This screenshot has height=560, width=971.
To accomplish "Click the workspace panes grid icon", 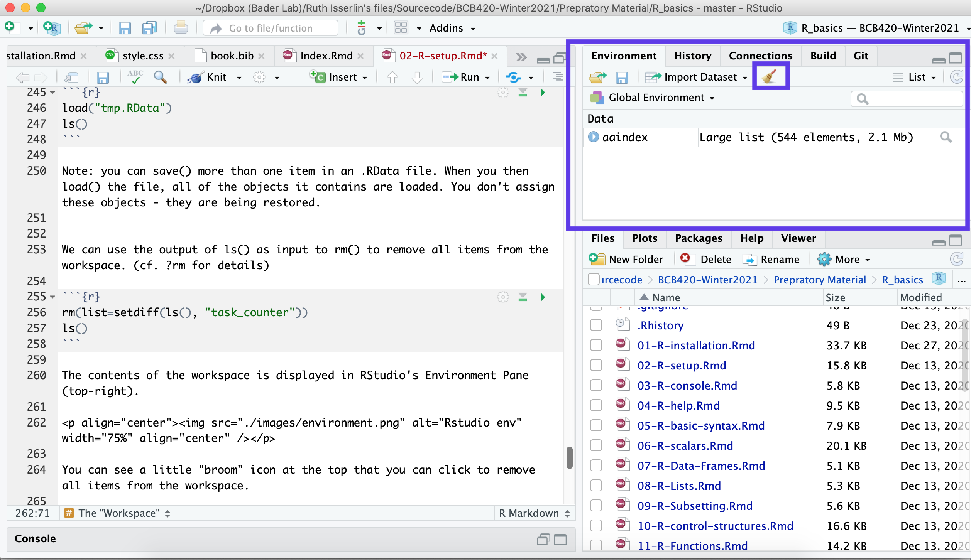I will (x=401, y=28).
